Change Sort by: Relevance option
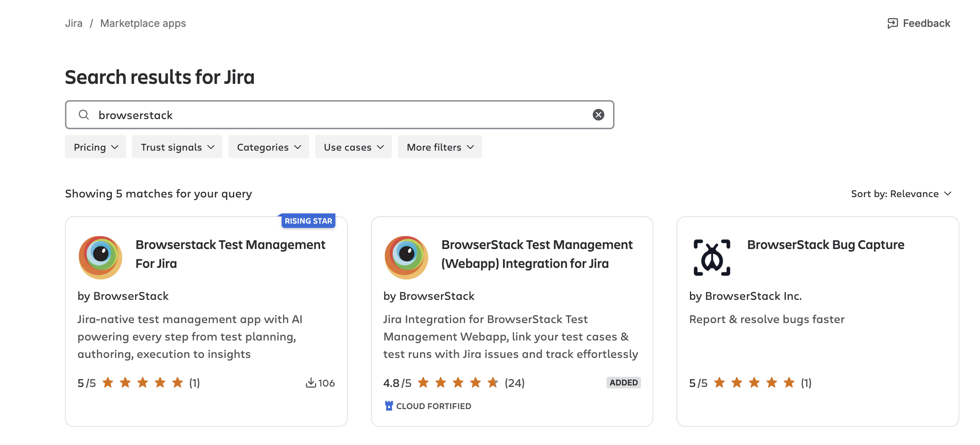Image resolution: width=980 pixels, height=445 pixels. pyautogui.click(x=901, y=193)
